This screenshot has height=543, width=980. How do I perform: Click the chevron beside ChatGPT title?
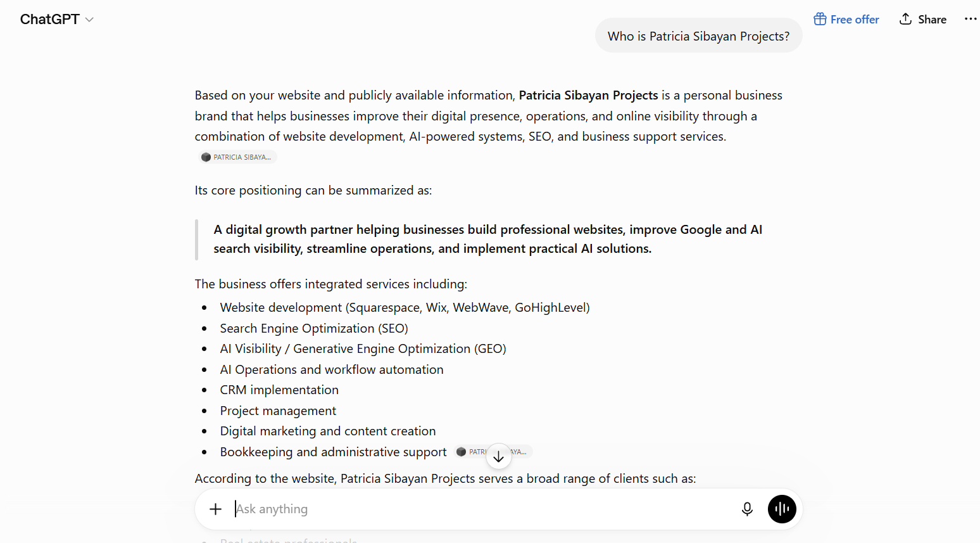click(89, 20)
